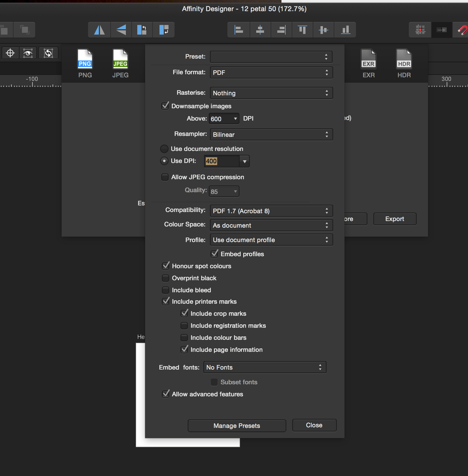The height and width of the screenshot is (476, 468).
Task: Click the crosshair target icon
Action: click(x=10, y=53)
